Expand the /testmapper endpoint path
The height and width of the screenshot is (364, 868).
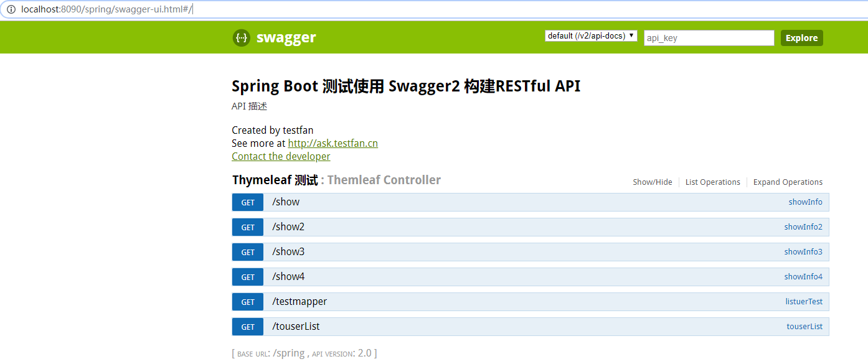300,301
